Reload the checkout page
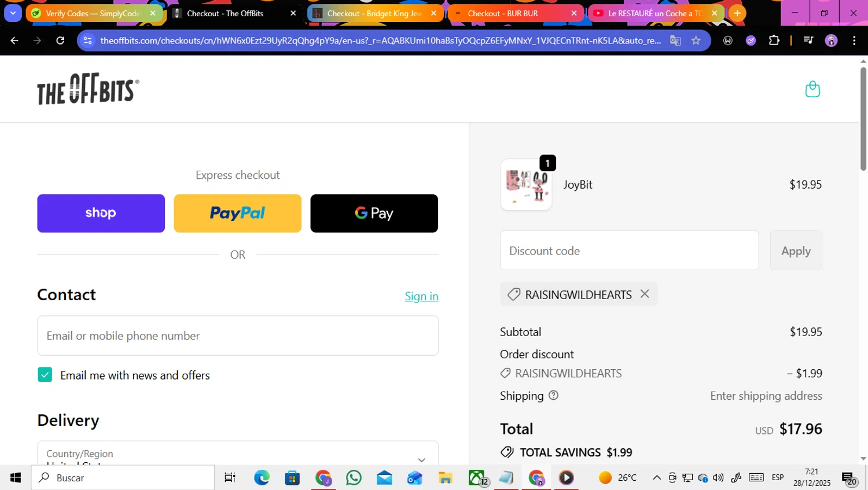868x490 pixels. 60,40
